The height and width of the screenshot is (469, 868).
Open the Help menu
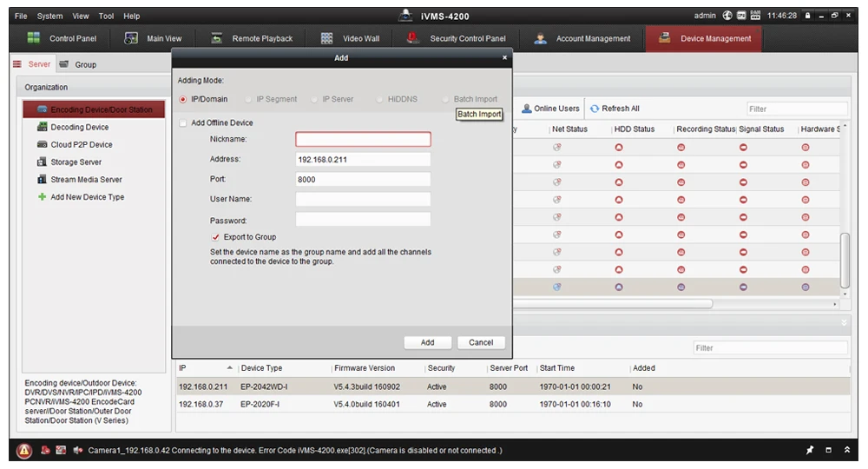point(131,16)
